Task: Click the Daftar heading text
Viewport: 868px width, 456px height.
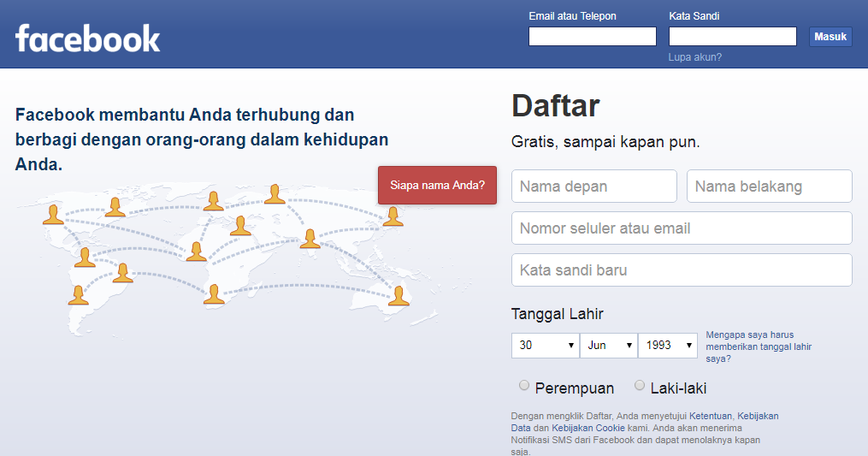Action: click(555, 105)
